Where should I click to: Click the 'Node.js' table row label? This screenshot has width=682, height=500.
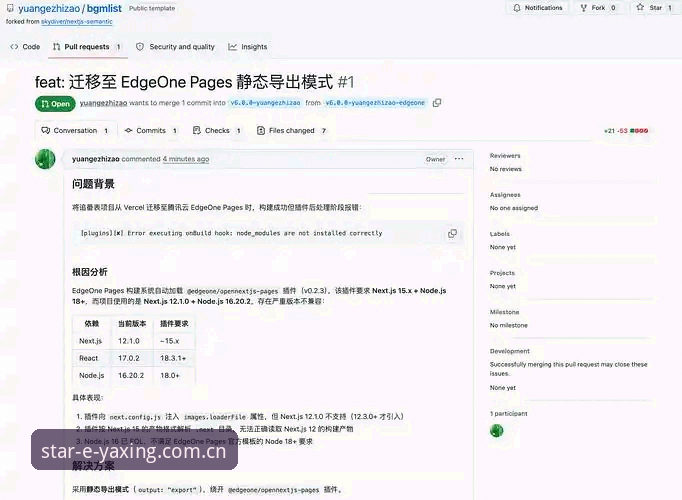point(91,375)
